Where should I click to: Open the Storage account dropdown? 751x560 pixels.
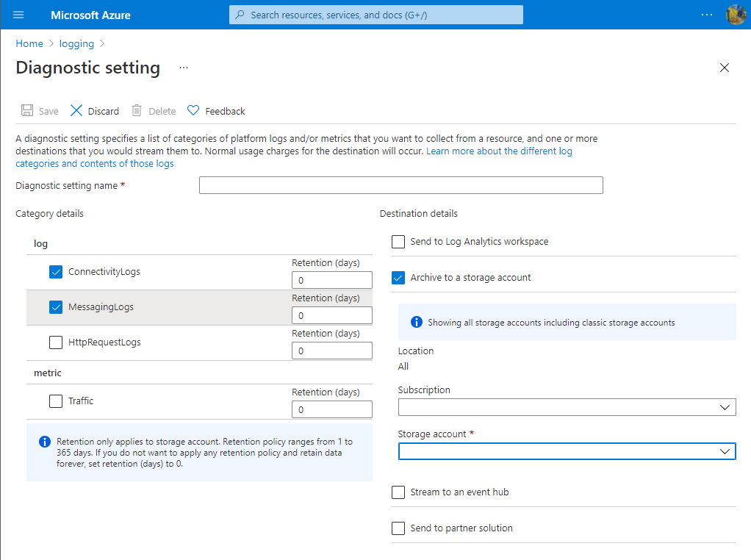tap(566, 450)
